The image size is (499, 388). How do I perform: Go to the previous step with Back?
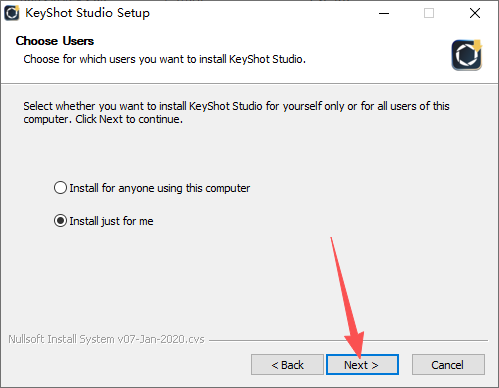(287, 365)
